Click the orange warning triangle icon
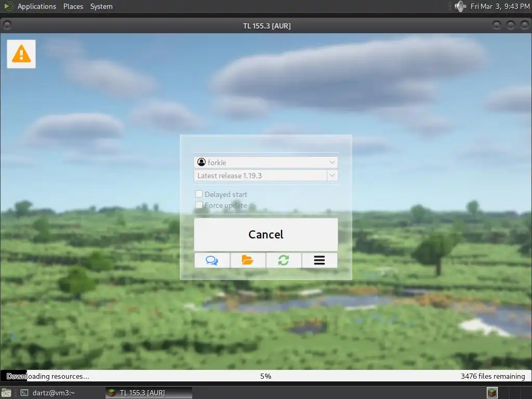 pos(21,54)
